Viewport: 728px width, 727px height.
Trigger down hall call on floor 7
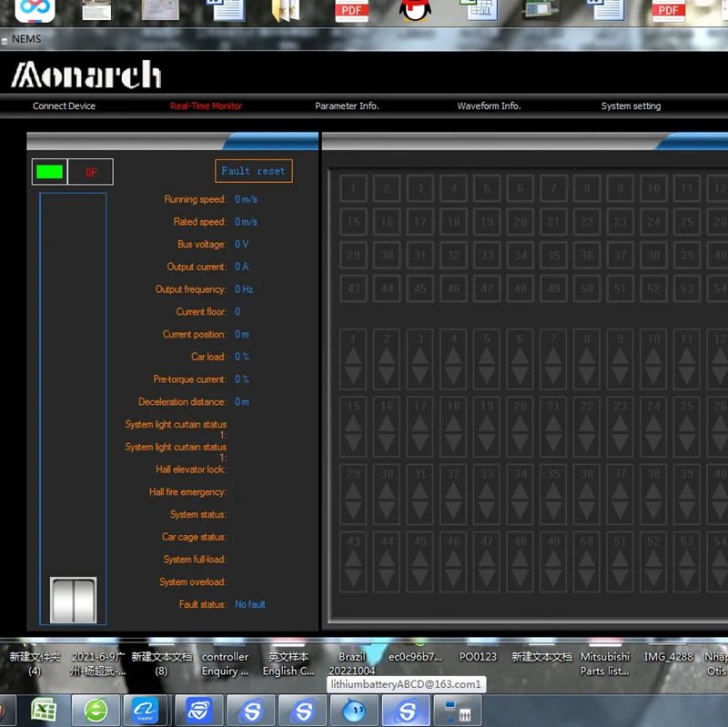tap(553, 375)
